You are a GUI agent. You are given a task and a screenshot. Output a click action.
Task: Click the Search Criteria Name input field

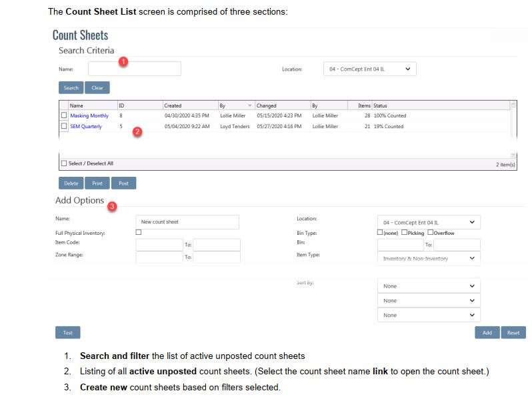tap(135, 69)
